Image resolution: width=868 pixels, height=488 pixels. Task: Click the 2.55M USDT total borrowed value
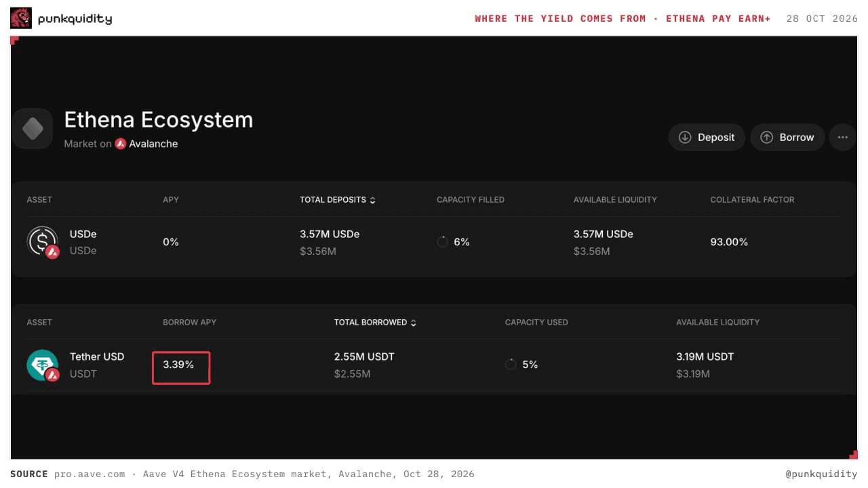(364, 357)
